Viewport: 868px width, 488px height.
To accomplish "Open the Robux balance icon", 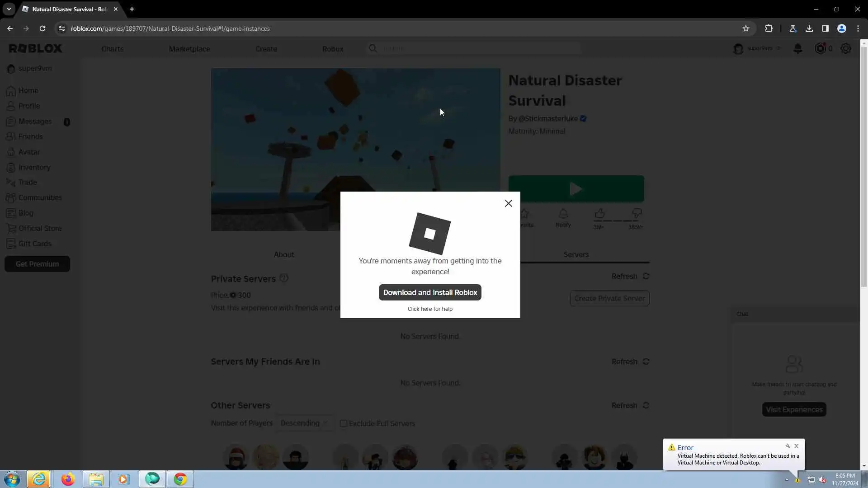I will (820, 48).
